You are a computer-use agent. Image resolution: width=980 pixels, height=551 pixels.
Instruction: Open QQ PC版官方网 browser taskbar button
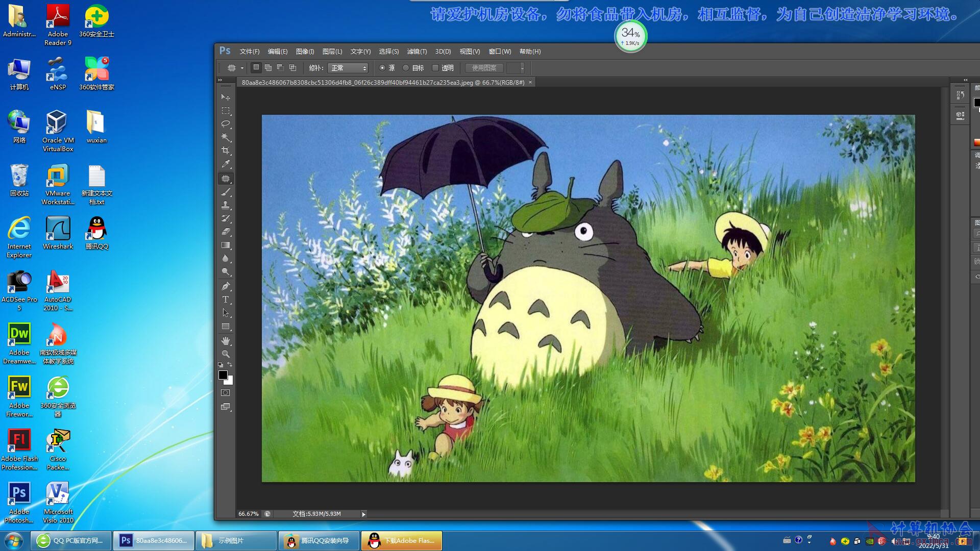click(x=71, y=541)
